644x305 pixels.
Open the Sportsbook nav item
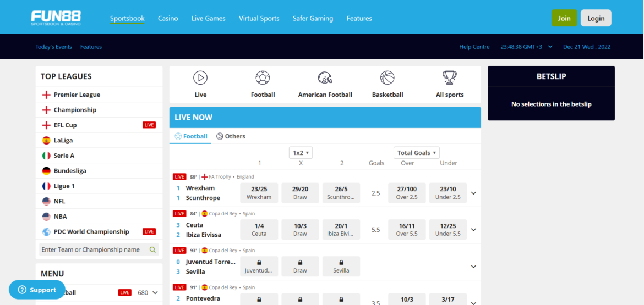click(127, 19)
